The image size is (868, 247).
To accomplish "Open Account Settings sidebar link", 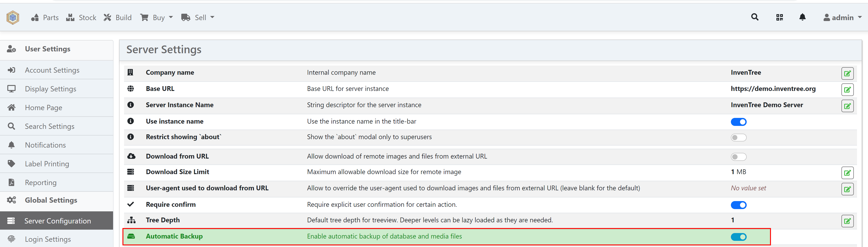I will pyautogui.click(x=52, y=70).
